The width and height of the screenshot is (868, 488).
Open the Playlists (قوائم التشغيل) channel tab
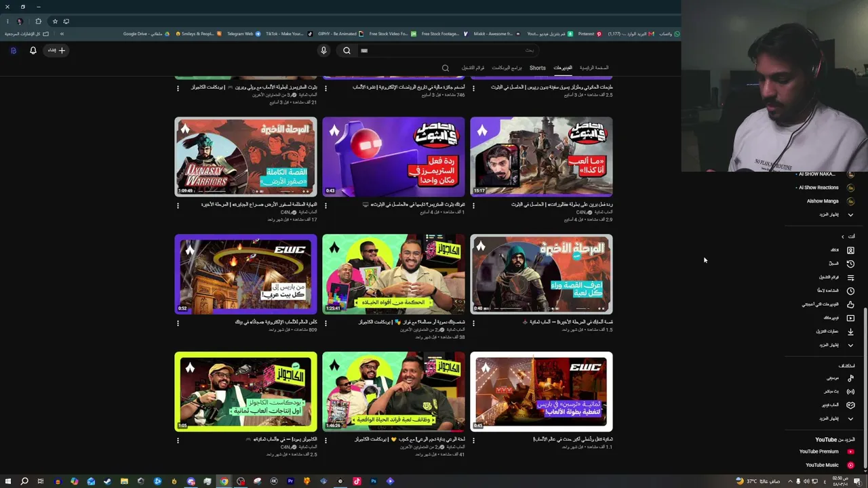[473, 68]
